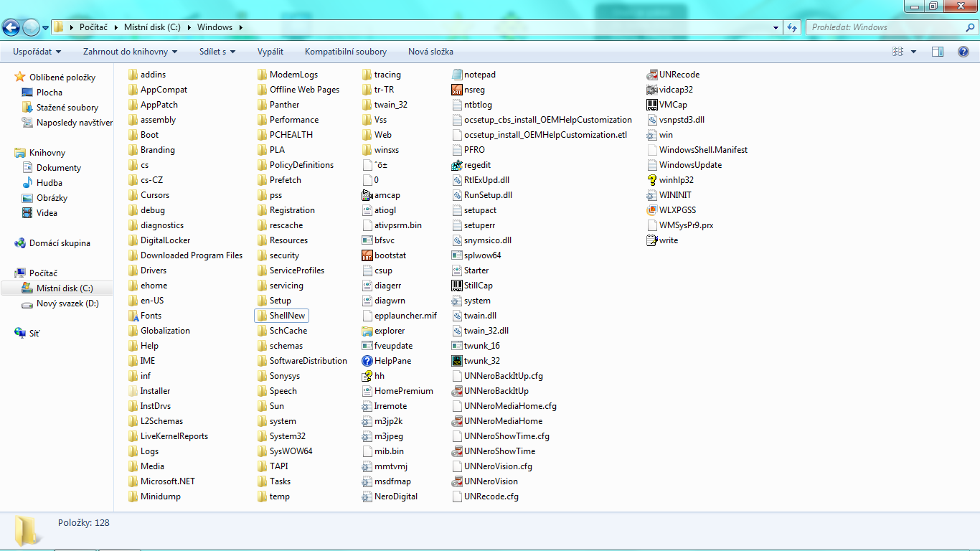Image resolution: width=980 pixels, height=551 pixels.
Task: Open recent locations dropdown arrow
Action: (46, 27)
